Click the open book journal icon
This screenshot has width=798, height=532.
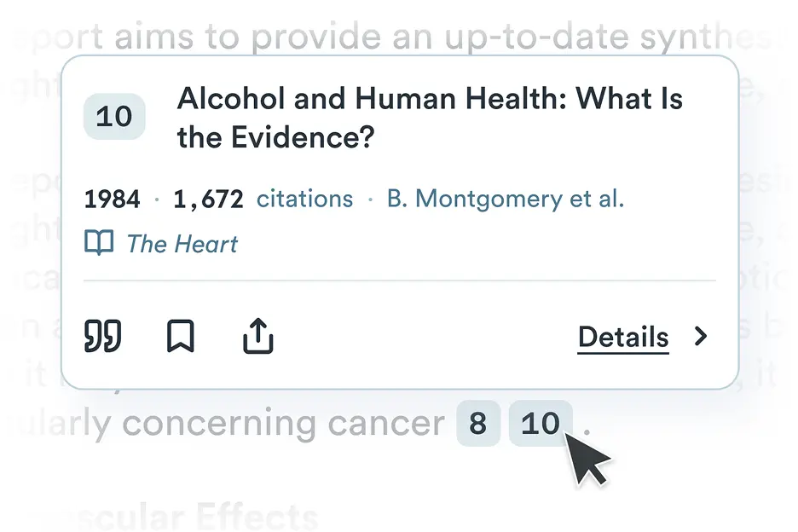99,243
